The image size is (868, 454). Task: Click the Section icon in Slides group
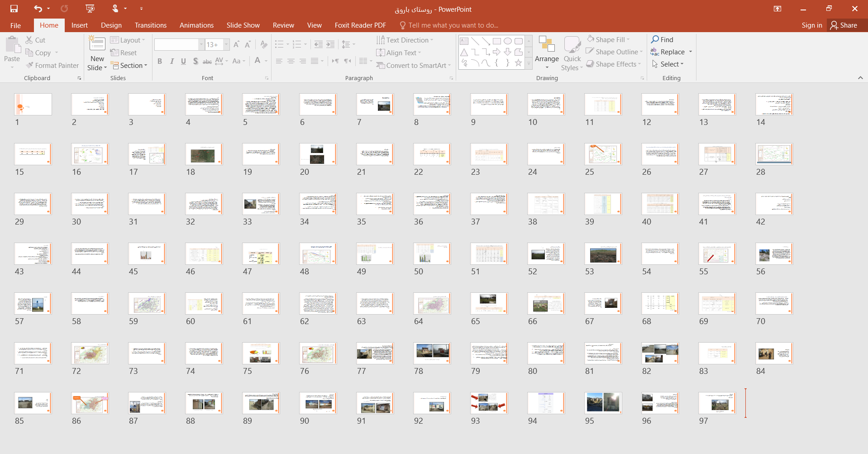coord(116,66)
